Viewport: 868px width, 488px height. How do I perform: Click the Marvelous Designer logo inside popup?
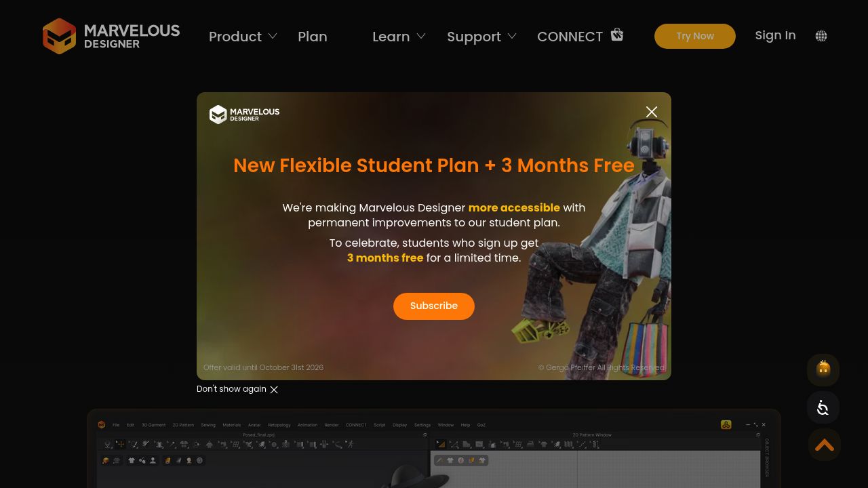244,114
